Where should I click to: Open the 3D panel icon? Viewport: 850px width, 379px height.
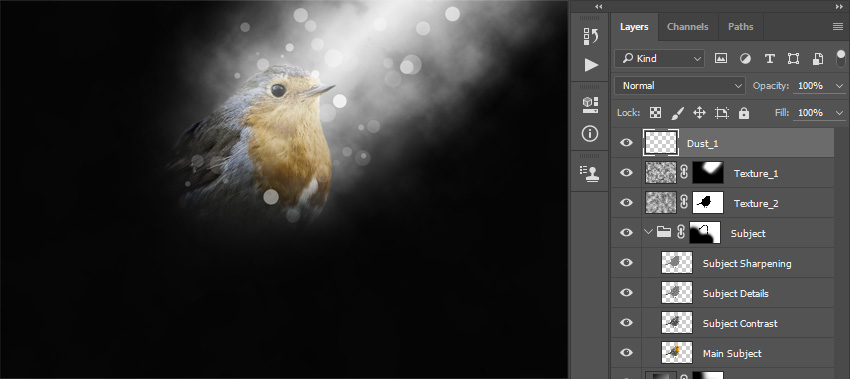click(590, 105)
